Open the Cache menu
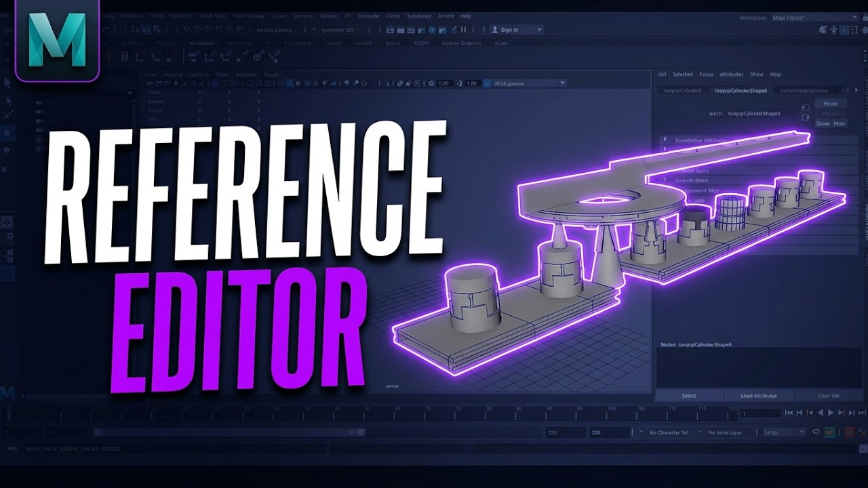Viewport: 868px width, 488px height. pyautogui.click(x=393, y=16)
